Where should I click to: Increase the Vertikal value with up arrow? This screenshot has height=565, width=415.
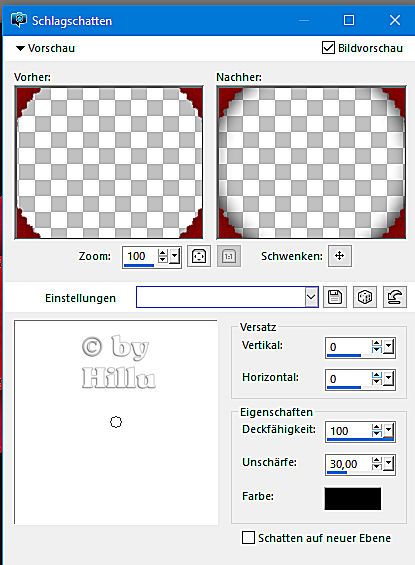376,343
